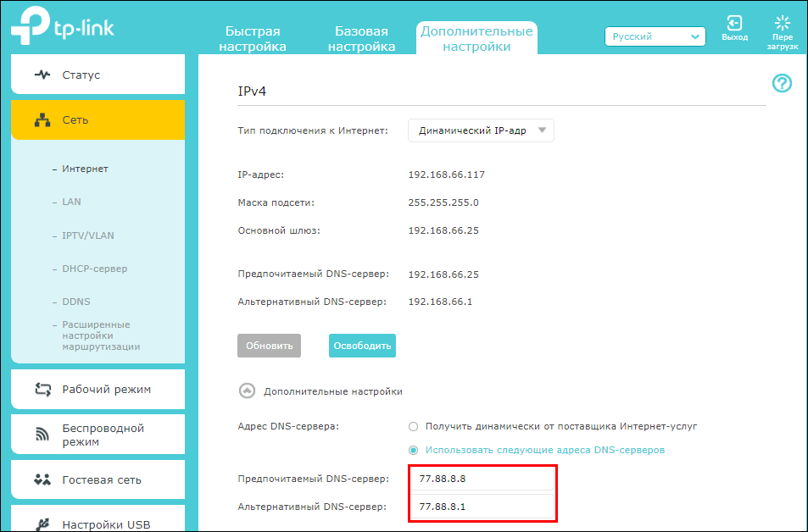Switch to the Быстрая настройка tab
Screen dimensions: 808x532
[x=253, y=39]
